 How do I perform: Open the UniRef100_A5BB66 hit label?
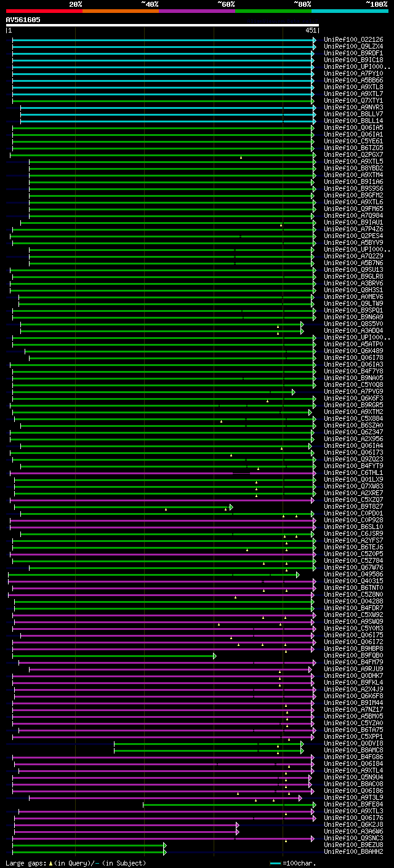(353, 80)
